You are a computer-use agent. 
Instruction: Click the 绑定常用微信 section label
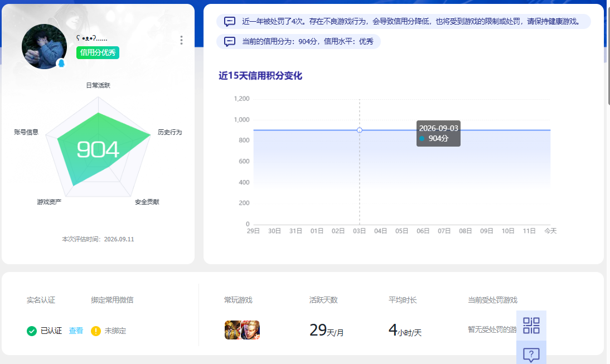112,300
